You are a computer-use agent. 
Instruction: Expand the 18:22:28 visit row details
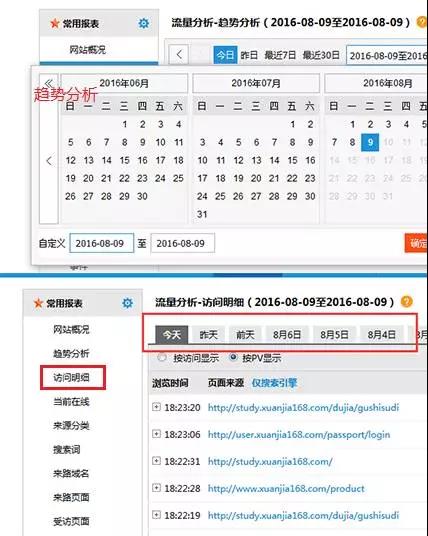pos(156,488)
